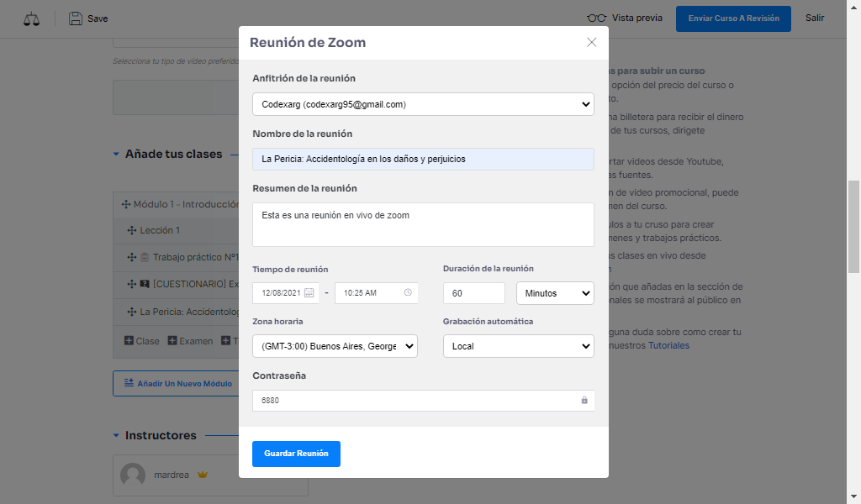Click the Vista previa link
The image size is (861, 504).
637,18
